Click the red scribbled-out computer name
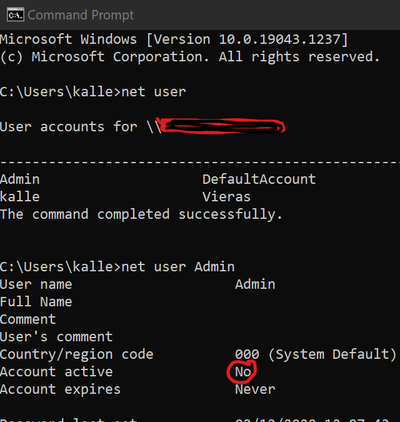 click(x=220, y=126)
